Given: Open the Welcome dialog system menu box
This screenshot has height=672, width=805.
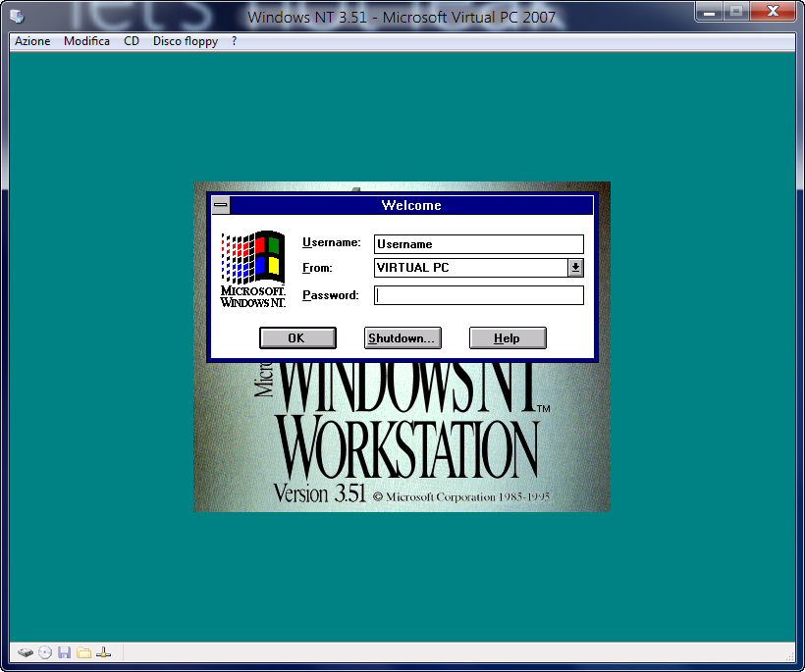Looking at the screenshot, I should pyautogui.click(x=221, y=205).
